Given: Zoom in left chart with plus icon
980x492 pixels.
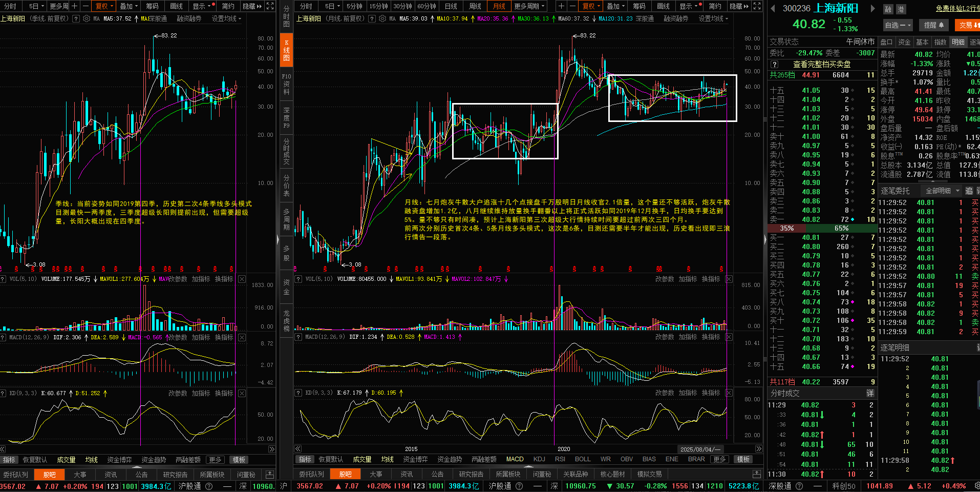Looking at the screenshot, I should [x=75, y=6].
